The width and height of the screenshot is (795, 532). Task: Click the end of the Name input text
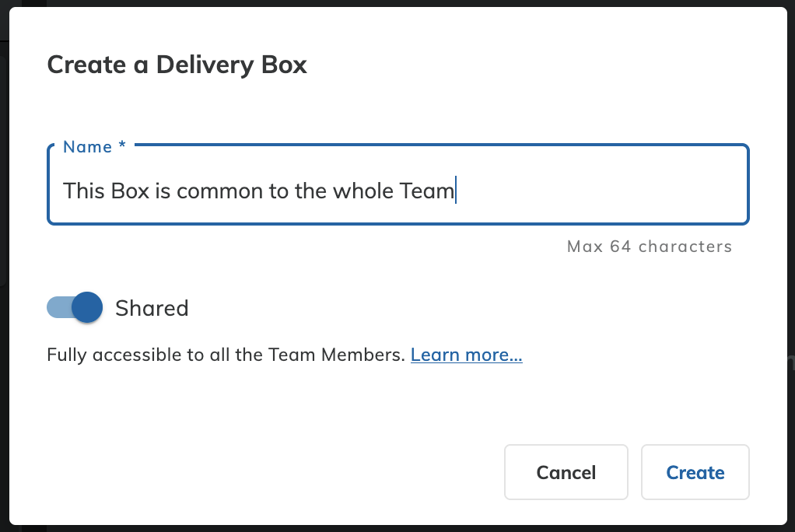tap(455, 191)
